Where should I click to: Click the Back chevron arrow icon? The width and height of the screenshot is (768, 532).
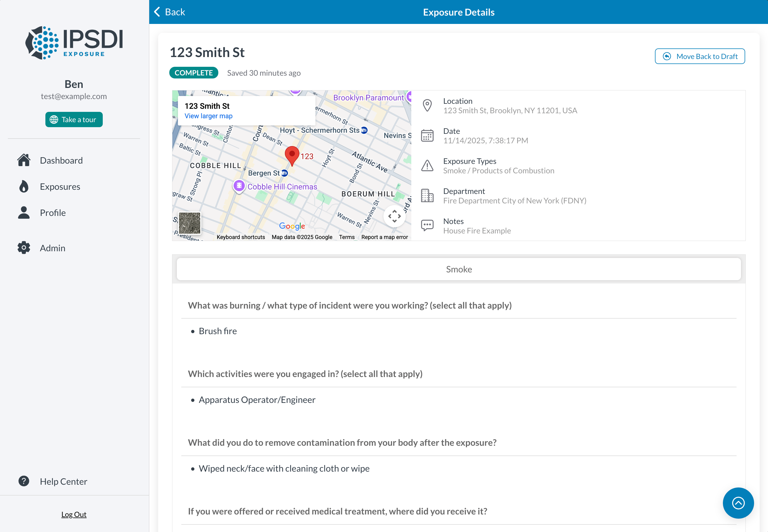[157, 12]
